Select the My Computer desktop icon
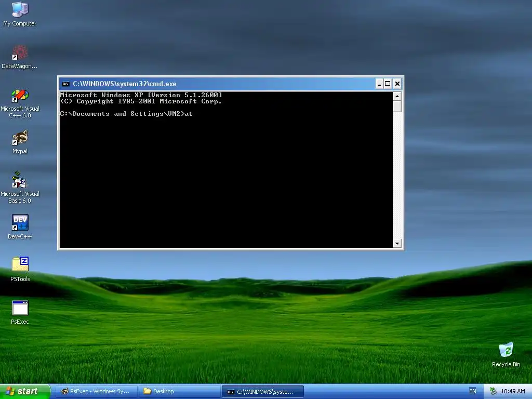Viewport: 532px width, 399px height. (x=20, y=14)
